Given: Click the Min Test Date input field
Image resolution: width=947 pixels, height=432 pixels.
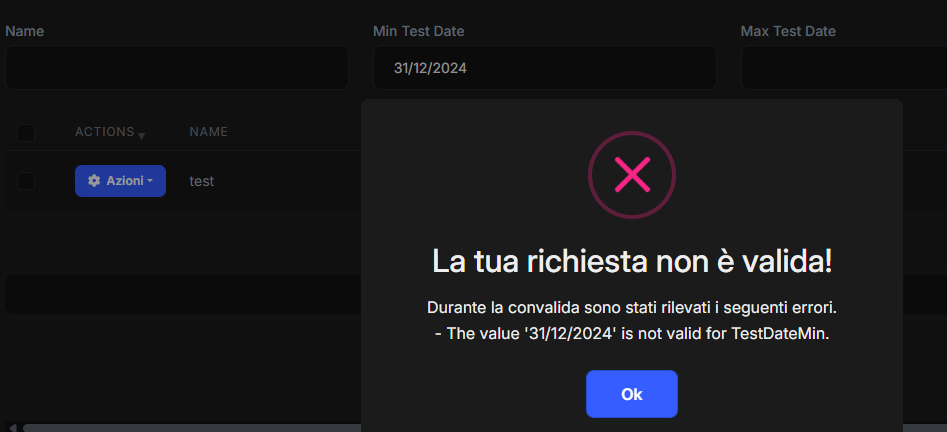Looking at the screenshot, I should coord(544,68).
